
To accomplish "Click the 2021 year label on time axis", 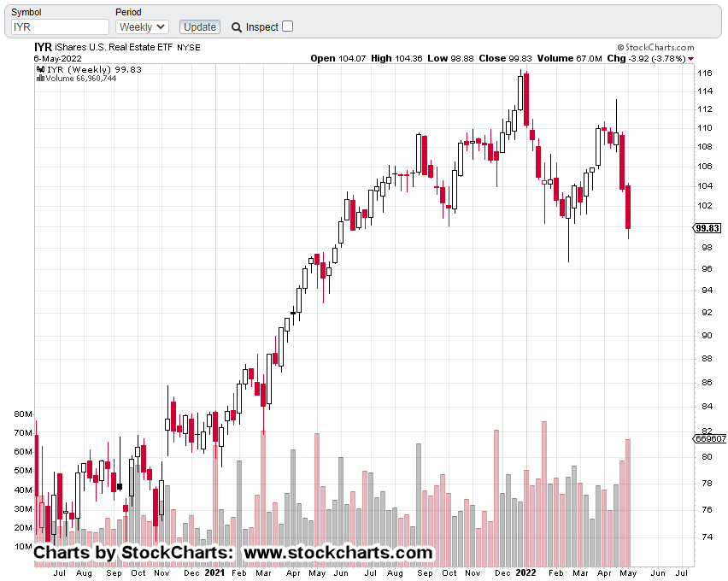I will (x=215, y=572).
